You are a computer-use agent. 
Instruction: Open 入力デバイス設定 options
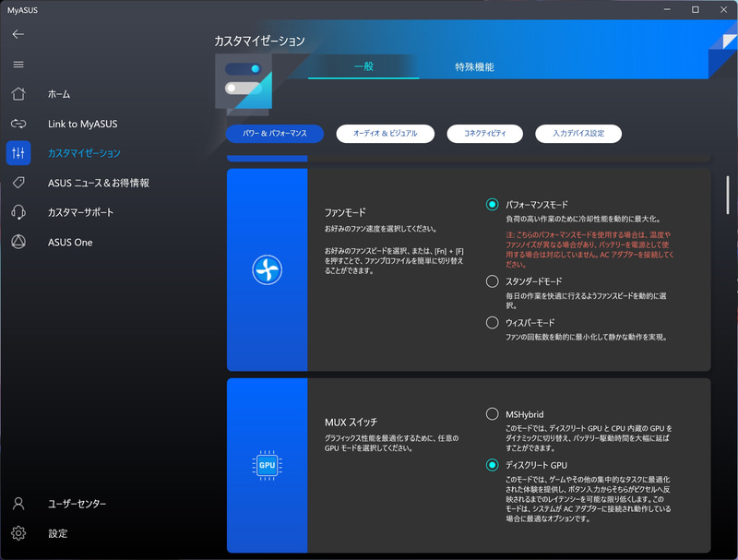[579, 133]
